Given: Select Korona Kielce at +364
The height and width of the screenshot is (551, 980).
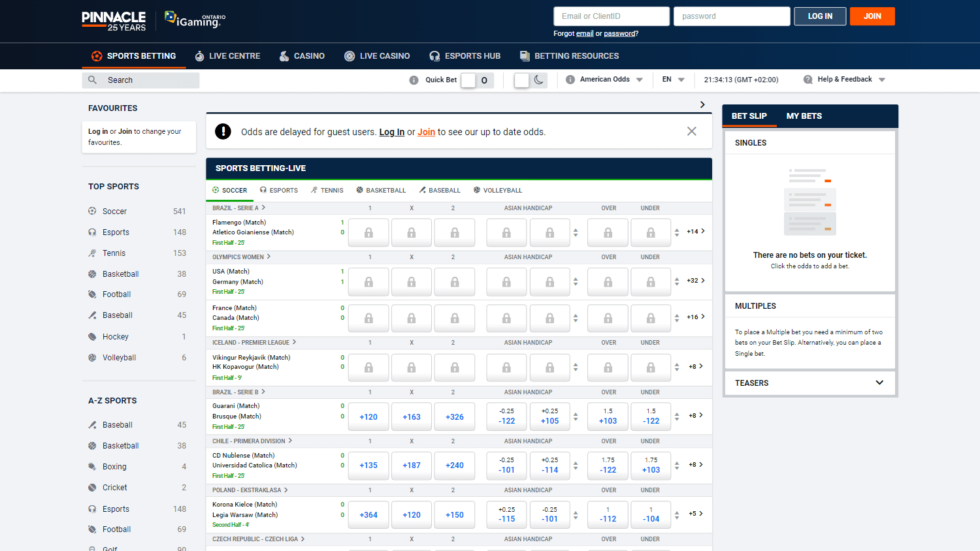Looking at the screenshot, I should coord(368,515).
